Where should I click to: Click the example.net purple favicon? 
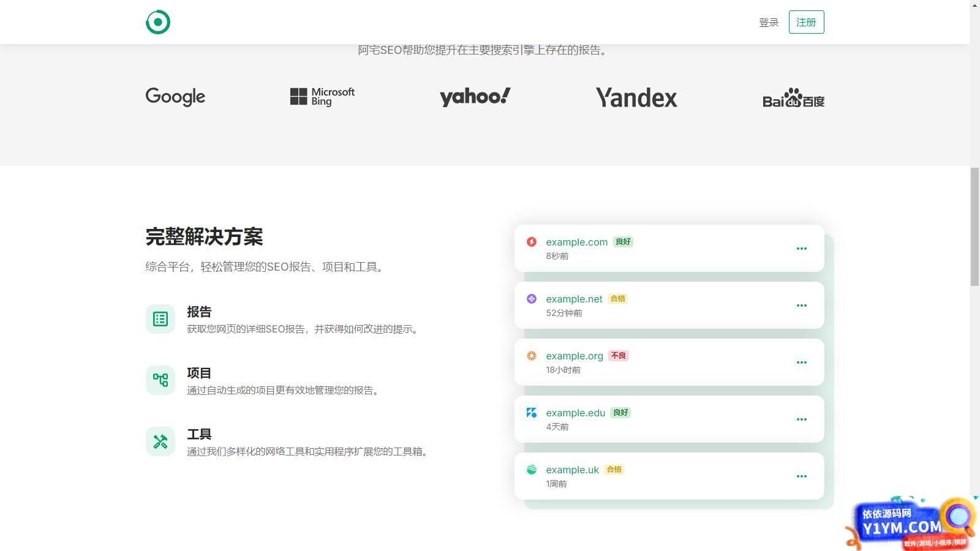532,299
